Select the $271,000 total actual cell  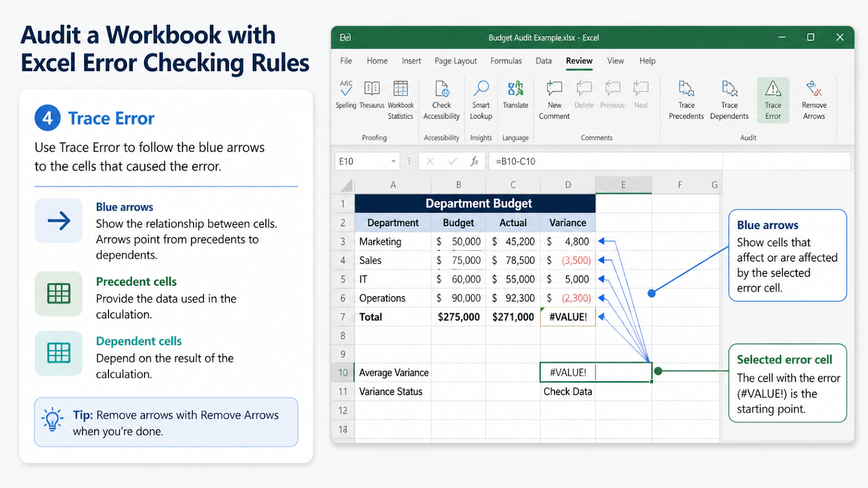click(x=513, y=317)
